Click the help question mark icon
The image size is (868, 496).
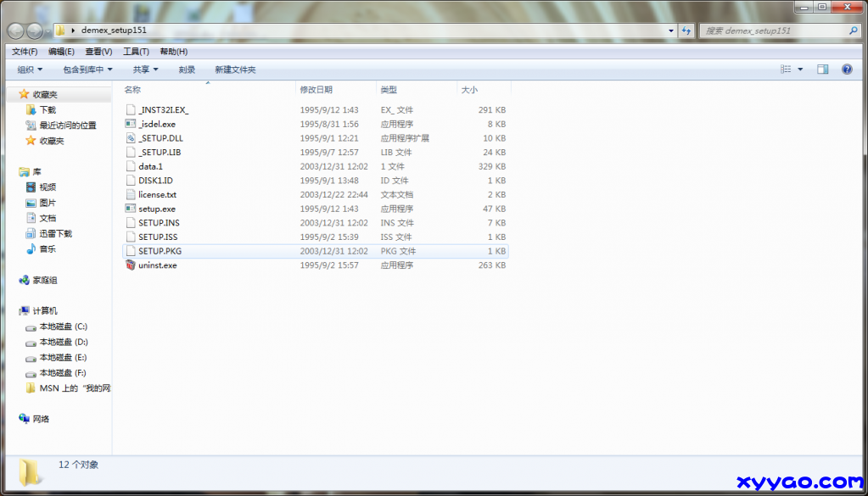846,70
